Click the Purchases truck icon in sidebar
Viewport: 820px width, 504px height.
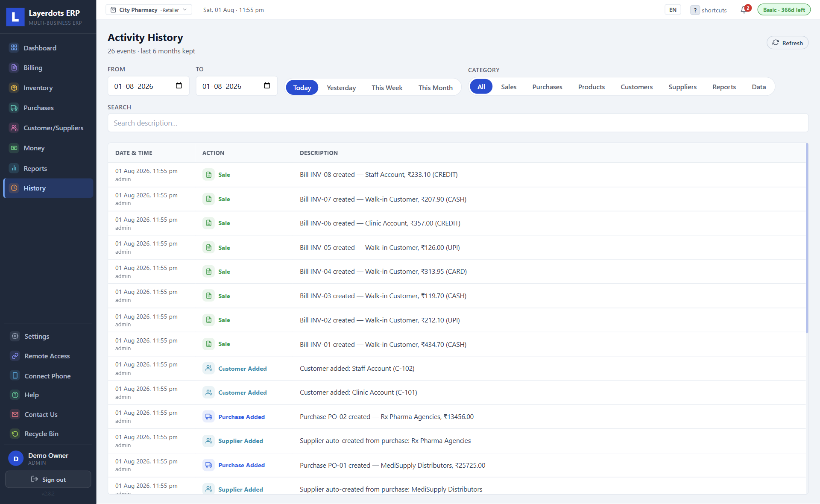(14, 108)
